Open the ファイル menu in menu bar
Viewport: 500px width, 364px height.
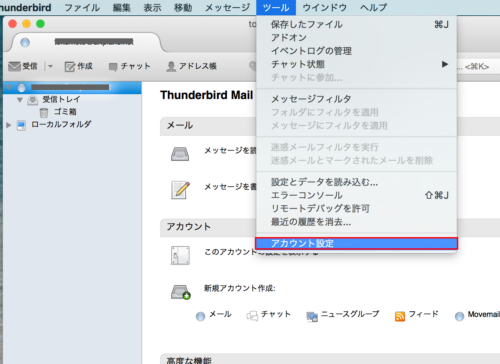point(82,8)
